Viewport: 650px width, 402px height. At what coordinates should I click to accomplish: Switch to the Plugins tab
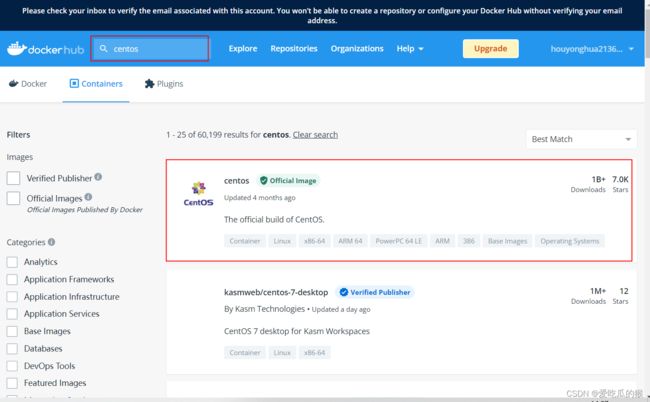[164, 84]
